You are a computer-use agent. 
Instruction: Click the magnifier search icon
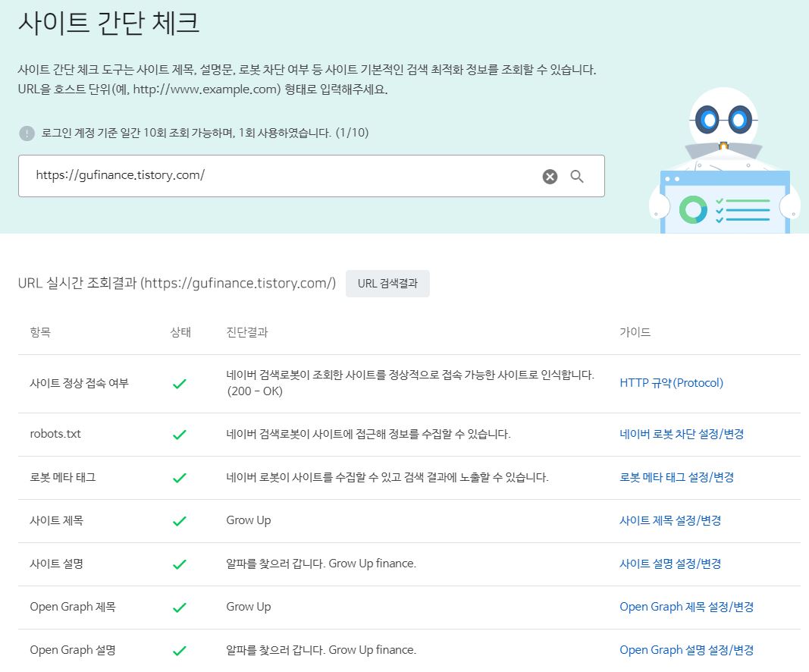point(577,177)
